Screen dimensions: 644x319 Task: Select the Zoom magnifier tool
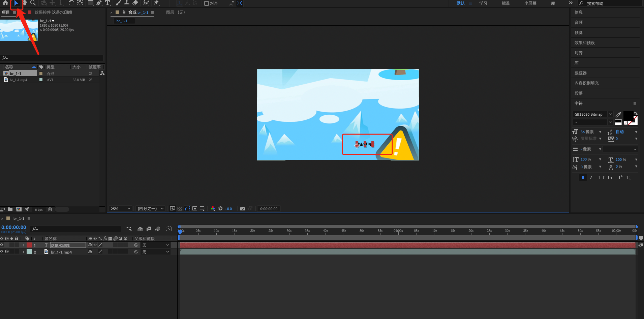pos(33,3)
